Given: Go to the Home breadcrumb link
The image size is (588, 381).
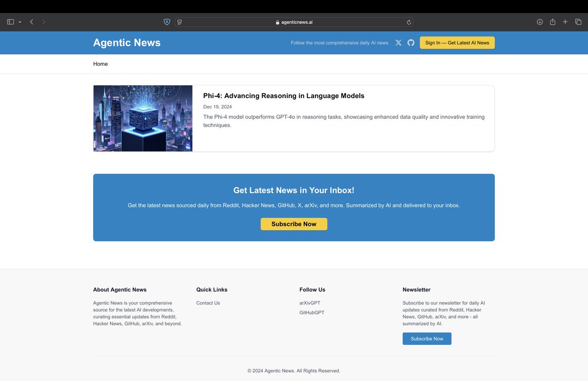Looking at the screenshot, I should point(100,64).
